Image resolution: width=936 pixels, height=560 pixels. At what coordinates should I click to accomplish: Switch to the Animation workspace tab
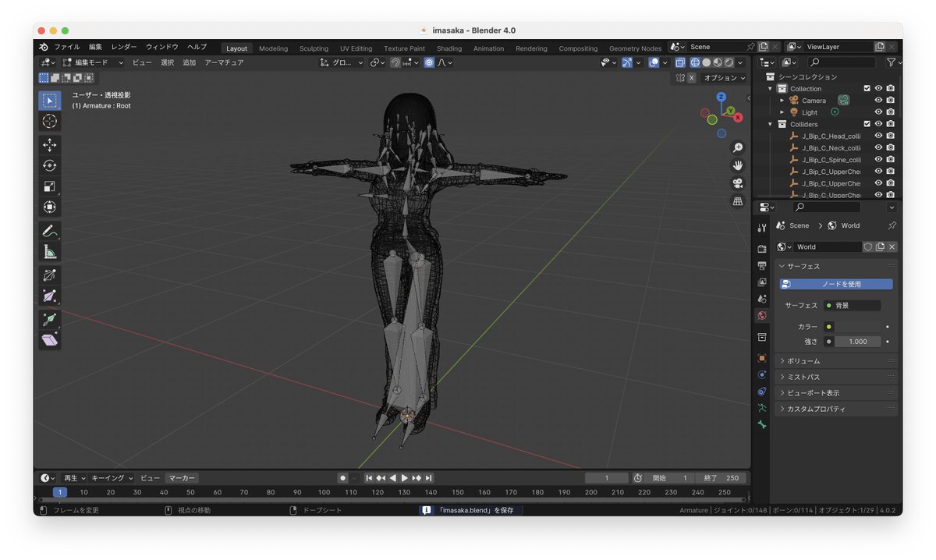pyautogui.click(x=488, y=48)
